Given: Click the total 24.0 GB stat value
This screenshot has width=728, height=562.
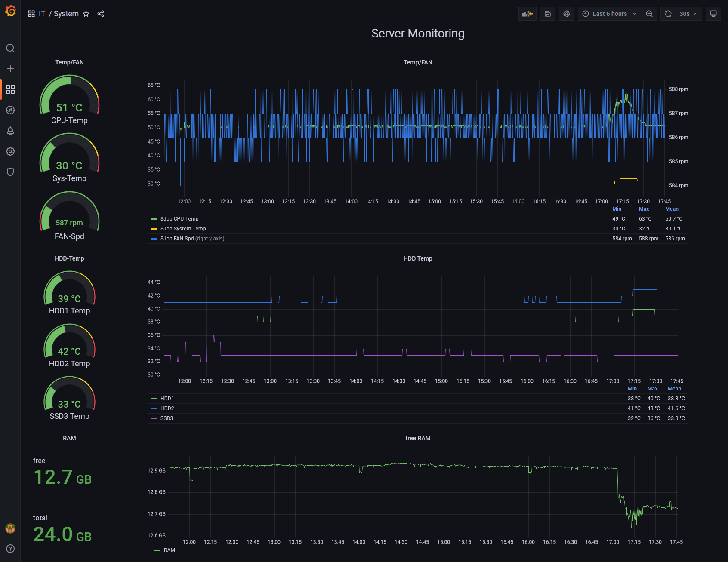Looking at the screenshot, I should pos(63,534).
